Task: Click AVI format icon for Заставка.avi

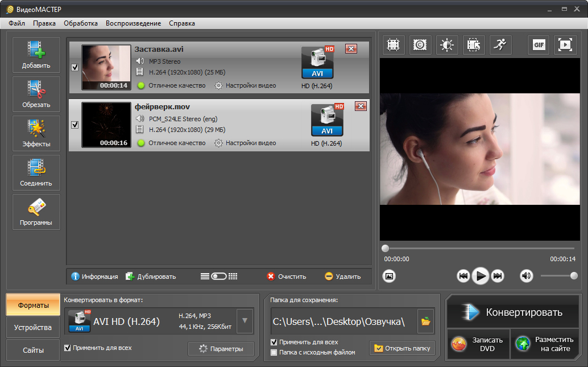Action: pyautogui.click(x=317, y=62)
